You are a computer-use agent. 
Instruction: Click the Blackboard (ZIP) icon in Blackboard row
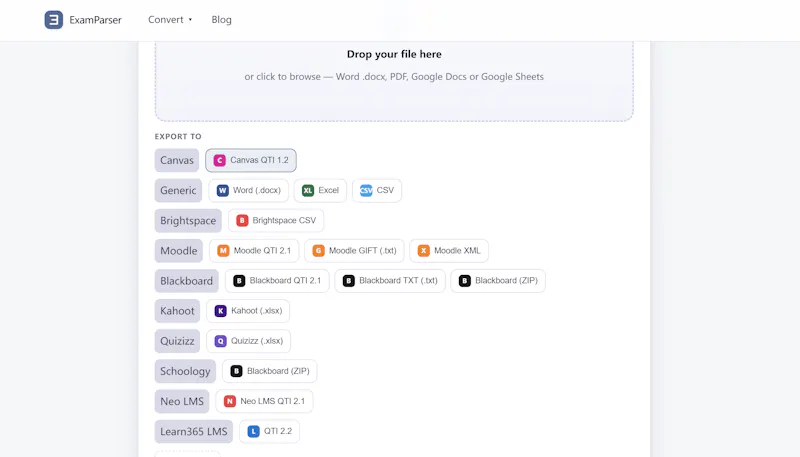coord(464,281)
